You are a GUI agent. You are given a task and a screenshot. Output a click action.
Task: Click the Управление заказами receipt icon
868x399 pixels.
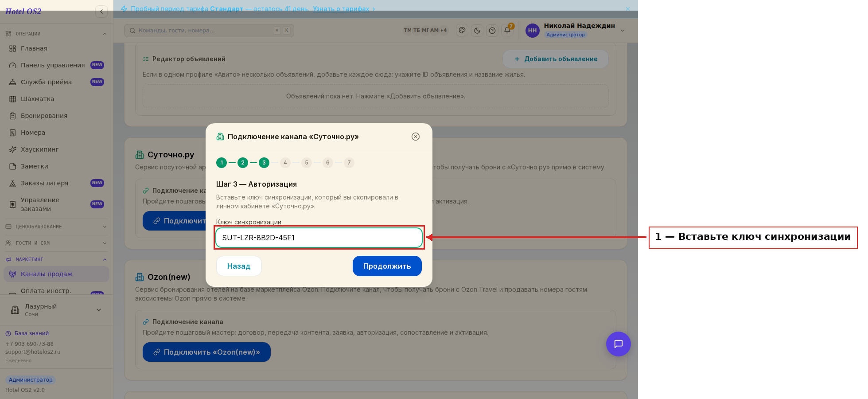point(12,204)
